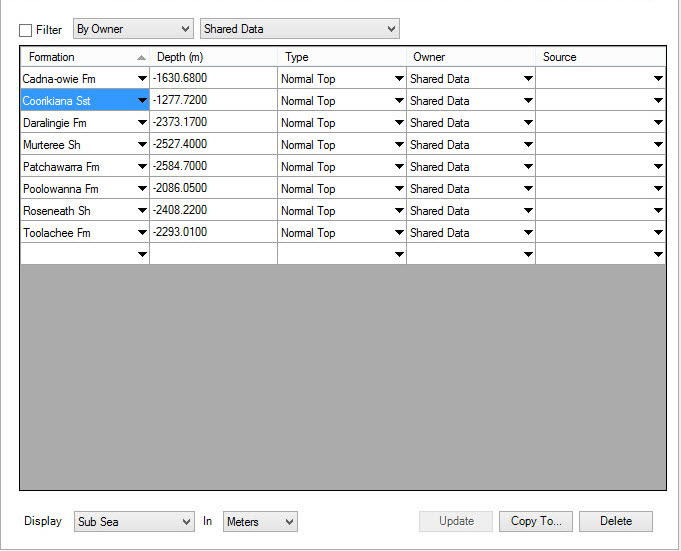Open the Sub Sea display dropdown

[134, 522]
